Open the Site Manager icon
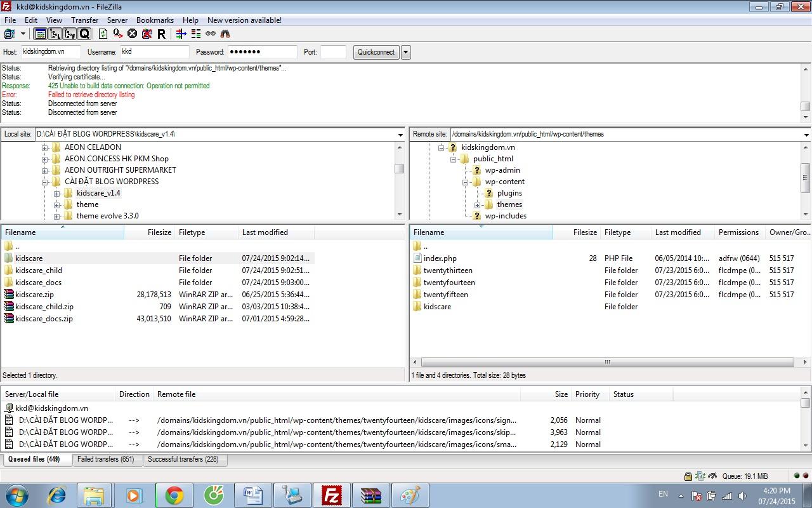This screenshot has height=508, width=812. pyautogui.click(x=10, y=34)
